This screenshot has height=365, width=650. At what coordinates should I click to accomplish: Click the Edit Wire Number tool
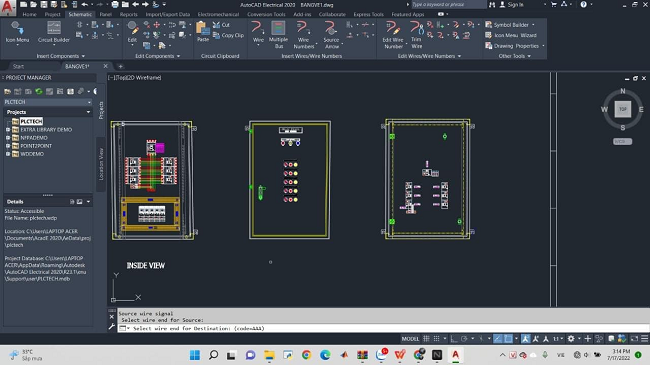(393, 35)
